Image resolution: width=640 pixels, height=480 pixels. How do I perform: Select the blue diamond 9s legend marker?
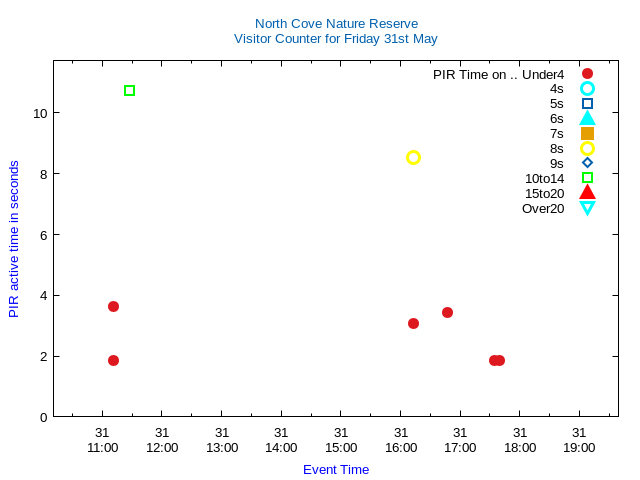(x=587, y=163)
